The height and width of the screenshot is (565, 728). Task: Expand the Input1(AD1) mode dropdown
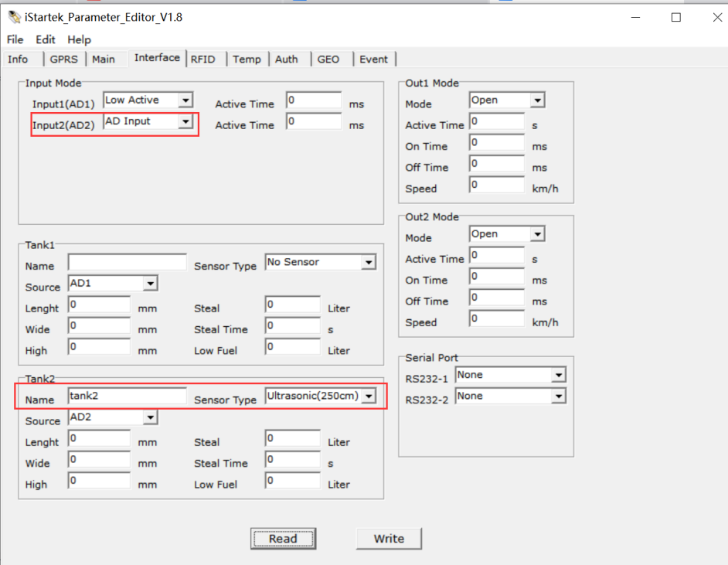185,100
